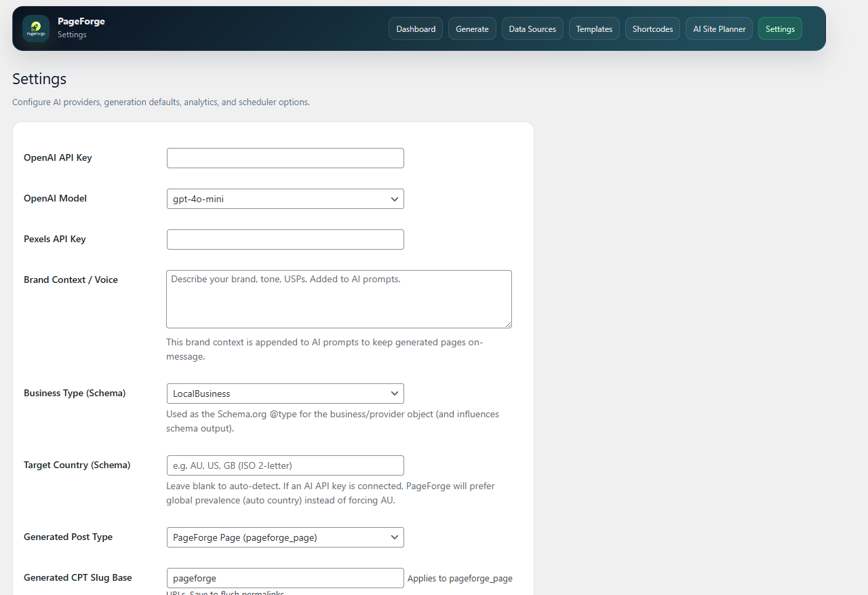
Task: Open the OpenAI Model dropdown
Action: click(285, 199)
